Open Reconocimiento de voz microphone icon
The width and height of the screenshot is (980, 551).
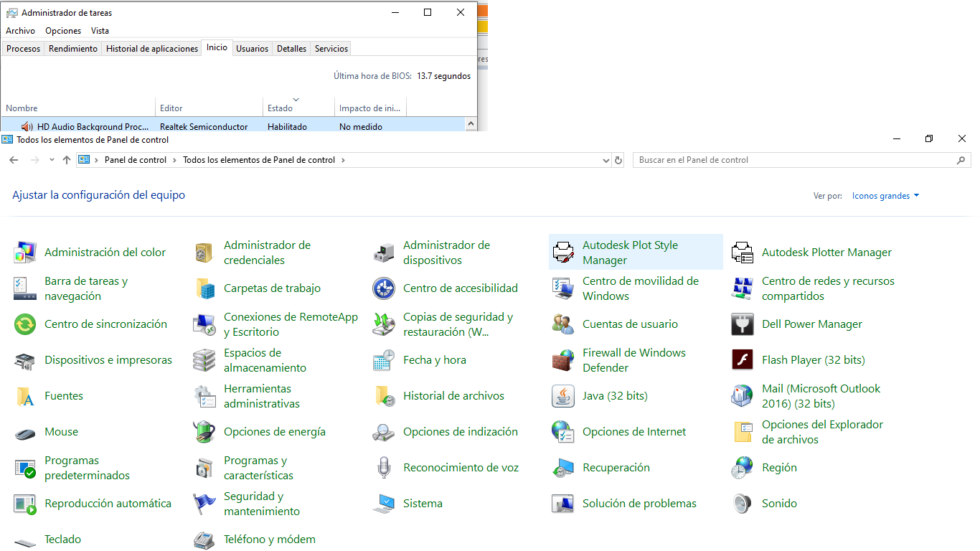click(384, 468)
